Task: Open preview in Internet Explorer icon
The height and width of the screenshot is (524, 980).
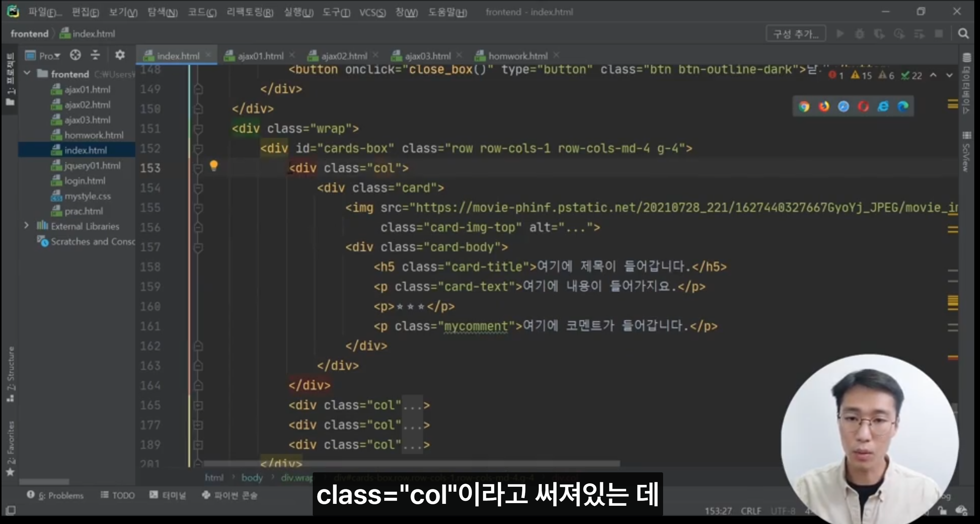Action: (x=883, y=106)
